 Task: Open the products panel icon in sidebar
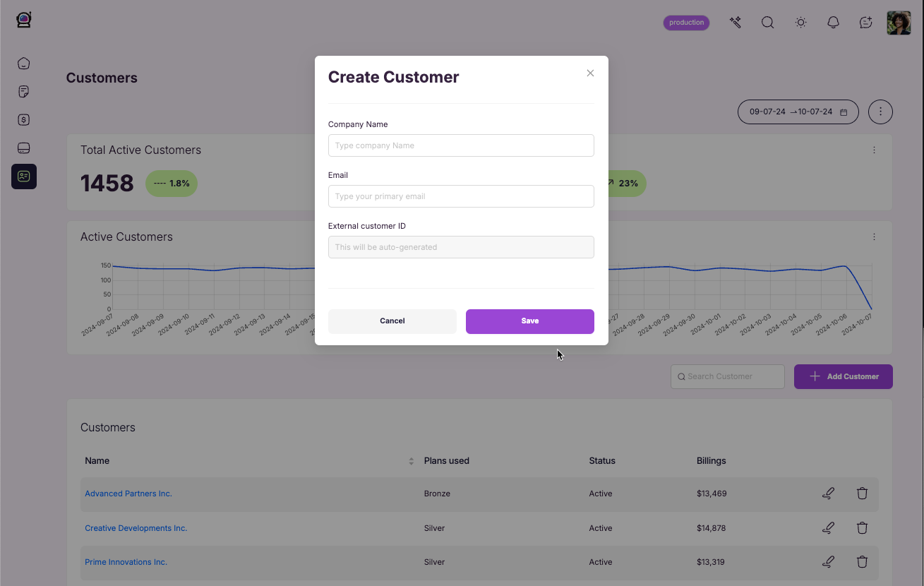coord(23,148)
